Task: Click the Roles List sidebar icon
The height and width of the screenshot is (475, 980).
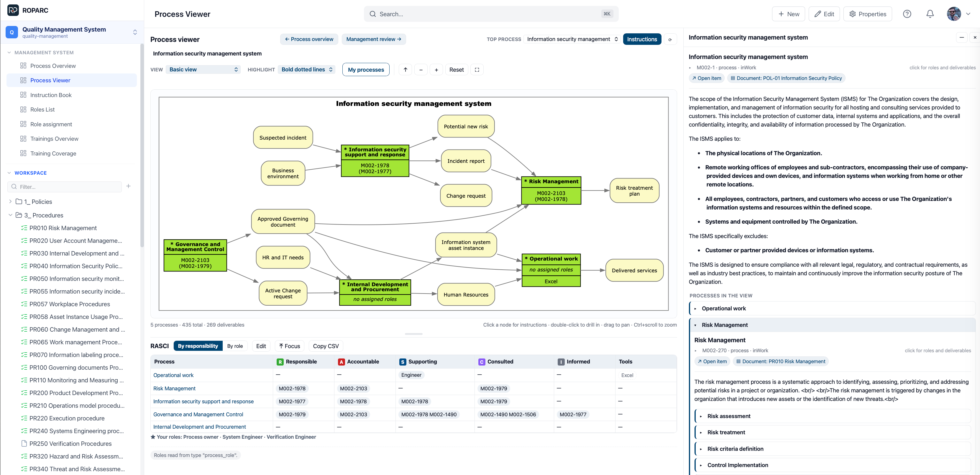Action: point(23,109)
